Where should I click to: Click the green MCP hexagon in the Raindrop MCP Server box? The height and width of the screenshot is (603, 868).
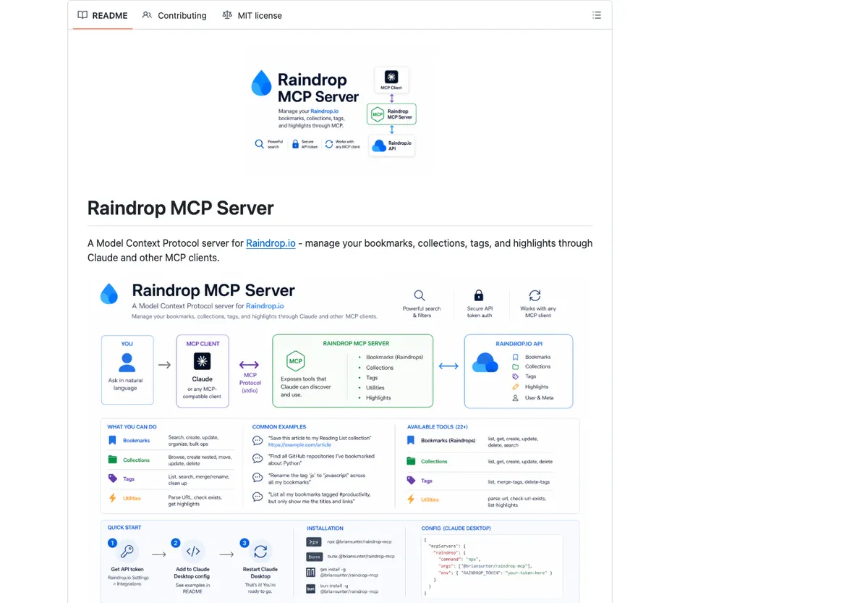295,361
